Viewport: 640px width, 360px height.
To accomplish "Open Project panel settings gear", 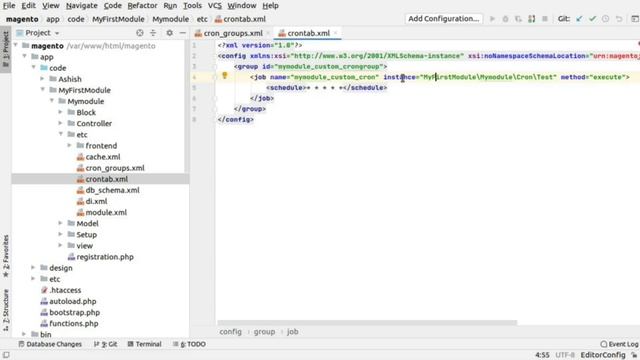I will [169, 33].
